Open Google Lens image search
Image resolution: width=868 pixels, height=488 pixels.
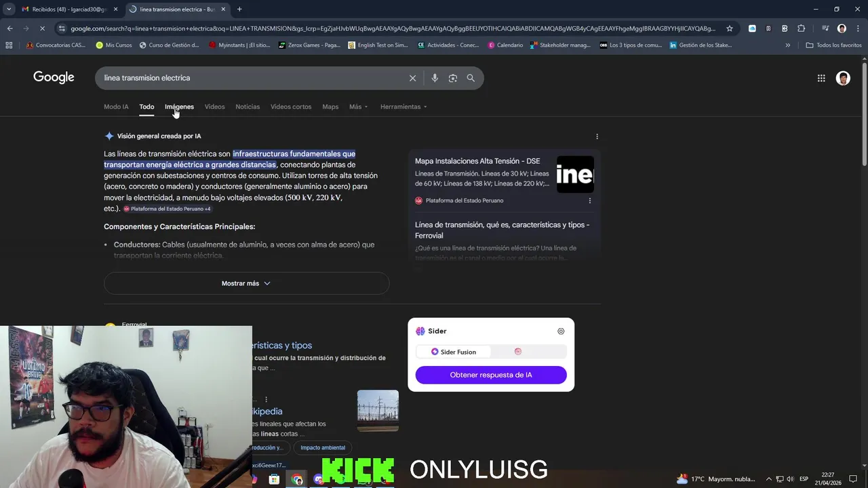[x=453, y=78]
